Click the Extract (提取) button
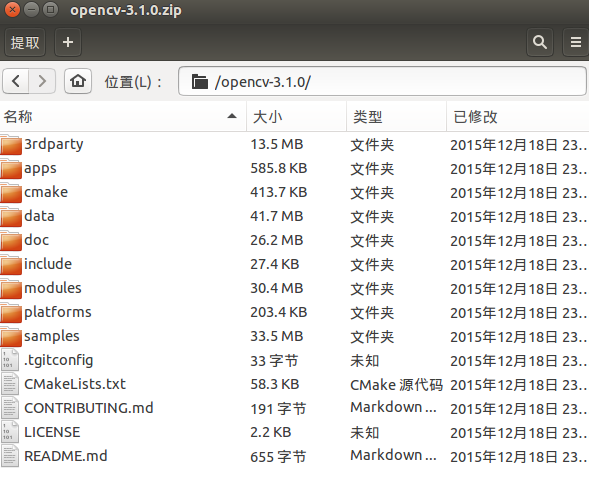This screenshot has height=493, width=589. (x=25, y=42)
